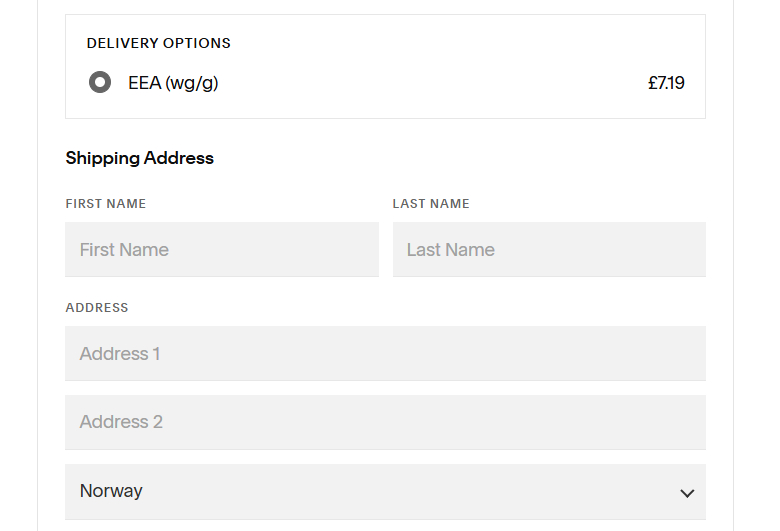Click the £7.19 delivery price
The image size is (780, 531).
[666, 83]
